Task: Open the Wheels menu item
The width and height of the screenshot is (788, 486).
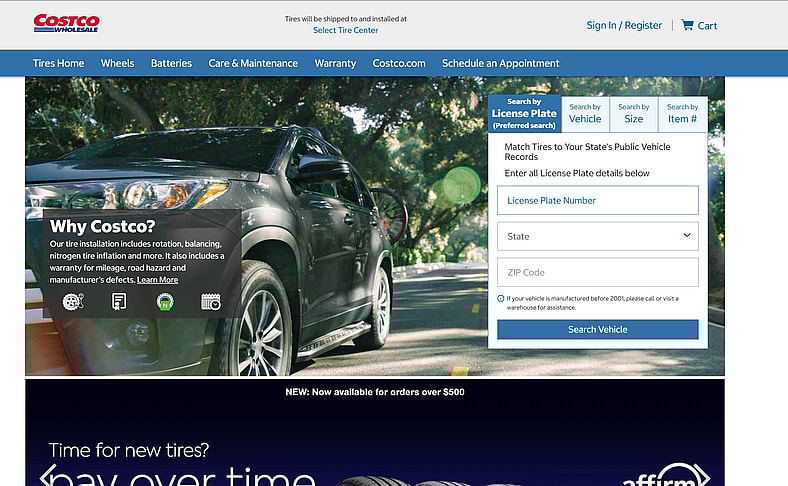Action: tap(118, 63)
